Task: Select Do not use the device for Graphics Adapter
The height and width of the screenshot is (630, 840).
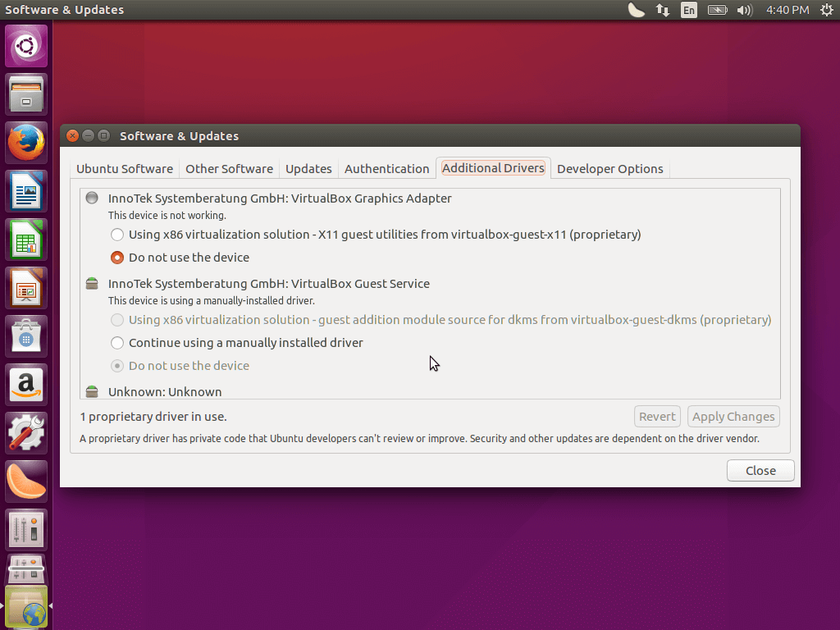Action: (x=117, y=257)
